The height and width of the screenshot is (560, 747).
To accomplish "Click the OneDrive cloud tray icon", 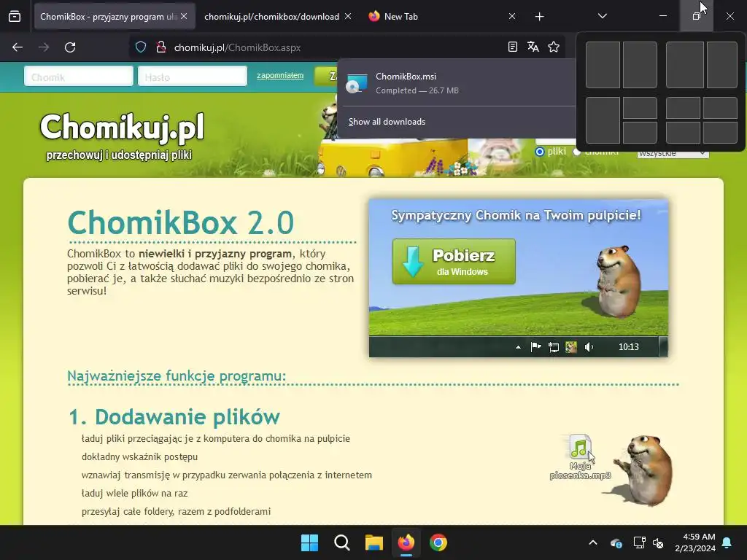I will coord(616,542).
